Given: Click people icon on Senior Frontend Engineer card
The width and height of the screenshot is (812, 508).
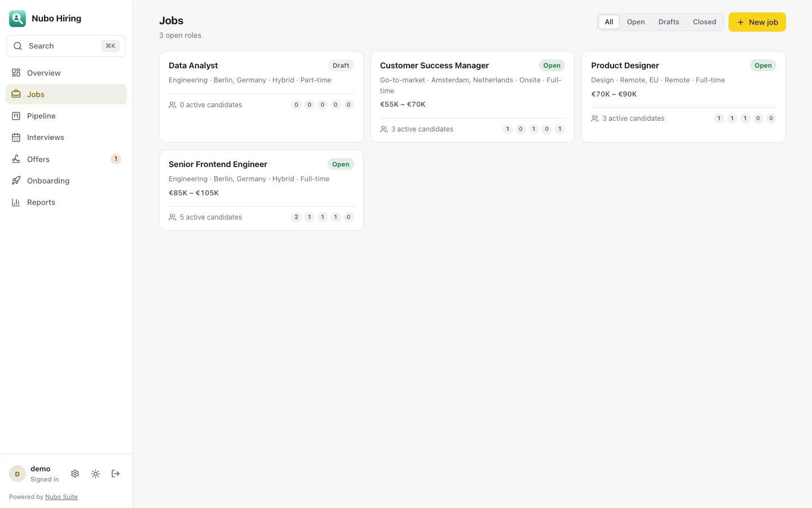Looking at the screenshot, I should (x=173, y=217).
